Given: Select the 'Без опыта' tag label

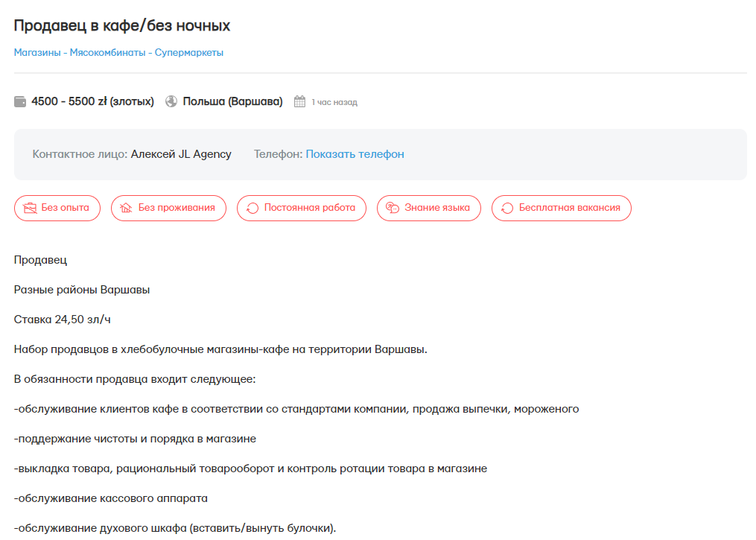Looking at the screenshot, I should 65,208.
